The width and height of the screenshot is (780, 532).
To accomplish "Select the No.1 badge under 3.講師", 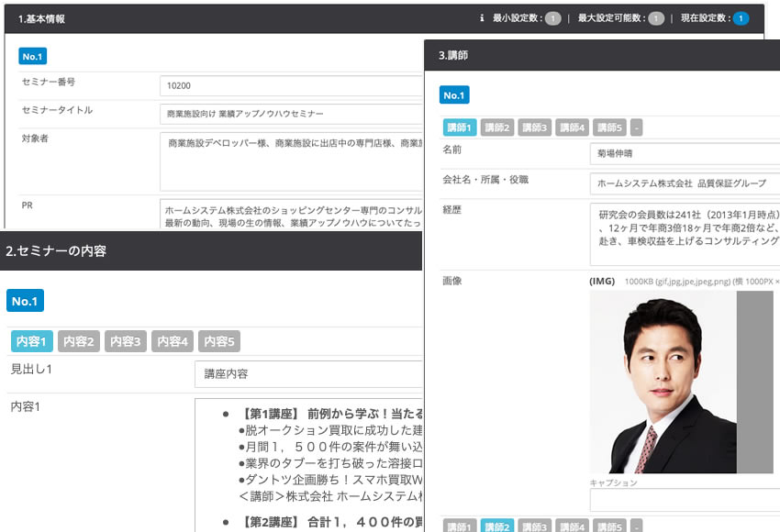I will click(454, 95).
